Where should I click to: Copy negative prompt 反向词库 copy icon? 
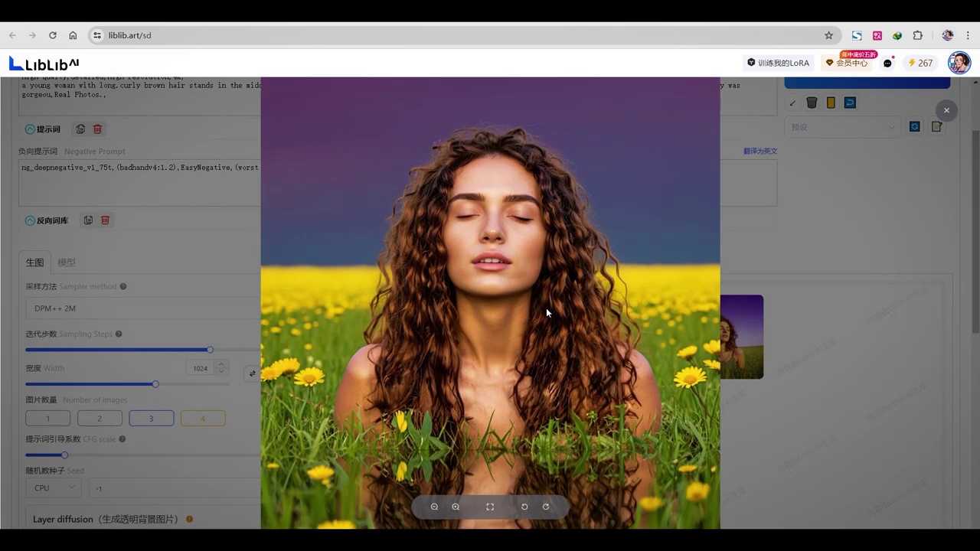click(x=88, y=220)
